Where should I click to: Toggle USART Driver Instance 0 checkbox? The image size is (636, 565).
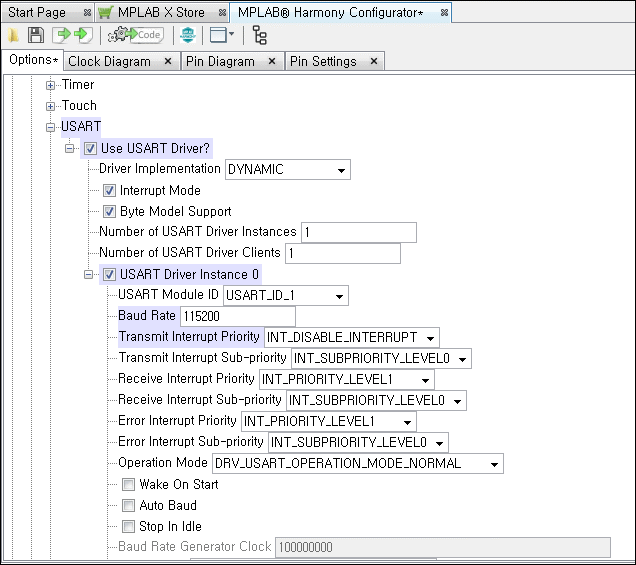[109, 275]
